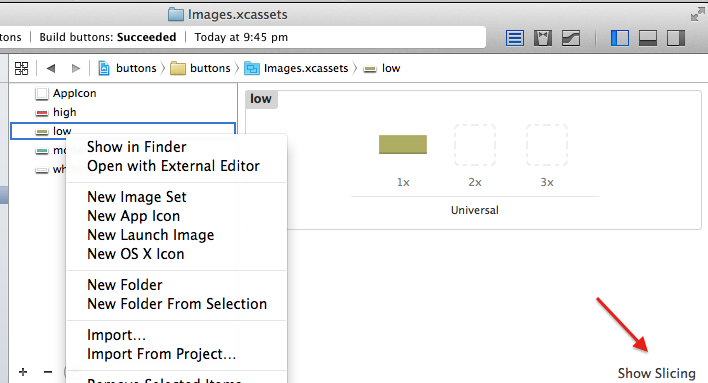Choose Show in Finder
The height and width of the screenshot is (383, 708).
point(136,147)
